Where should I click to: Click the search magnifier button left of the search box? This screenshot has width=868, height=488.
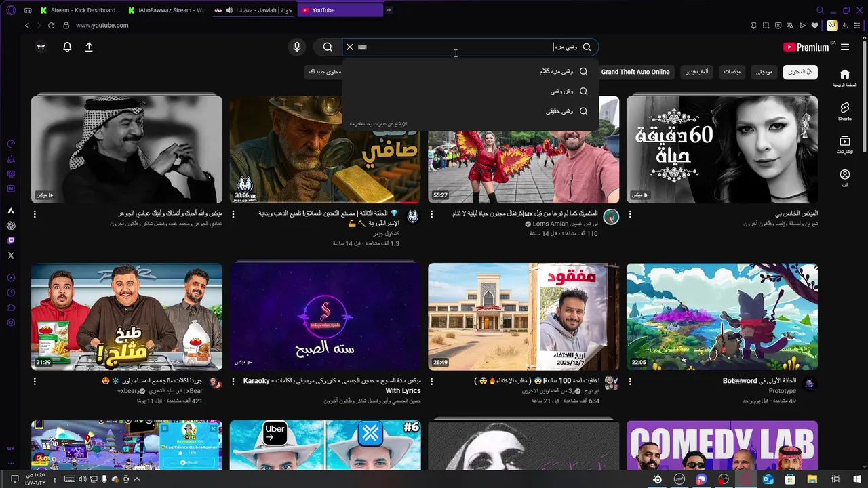coord(328,47)
